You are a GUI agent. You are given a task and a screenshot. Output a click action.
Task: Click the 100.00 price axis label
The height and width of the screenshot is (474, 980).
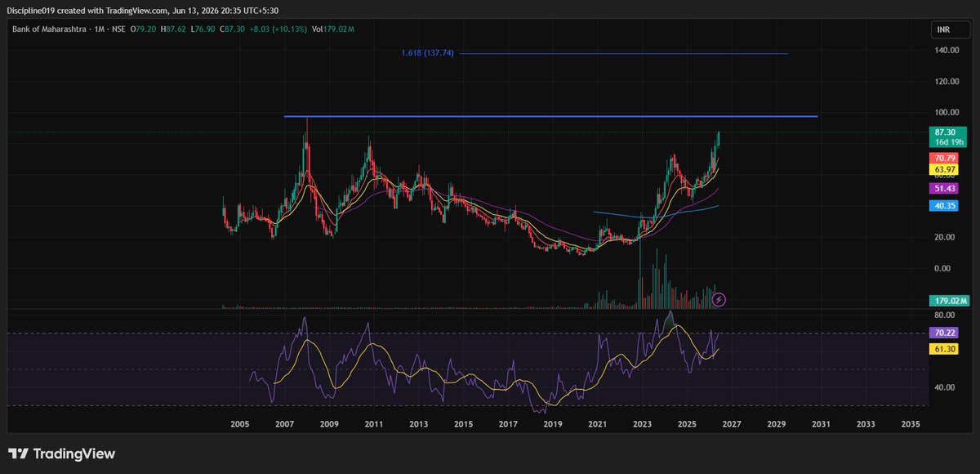(x=947, y=113)
